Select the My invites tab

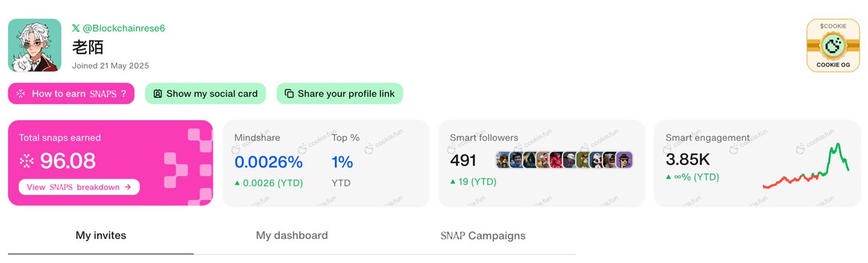[101, 235]
